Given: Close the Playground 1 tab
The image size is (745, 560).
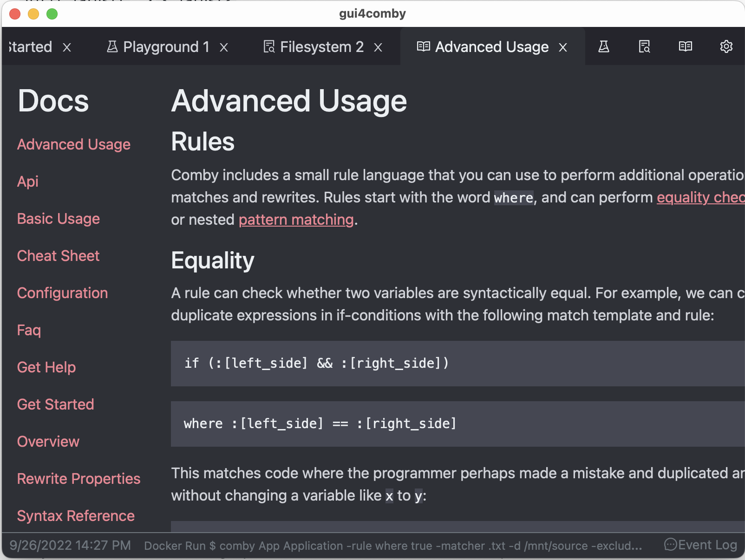Looking at the screenshot, I should 224,47.
